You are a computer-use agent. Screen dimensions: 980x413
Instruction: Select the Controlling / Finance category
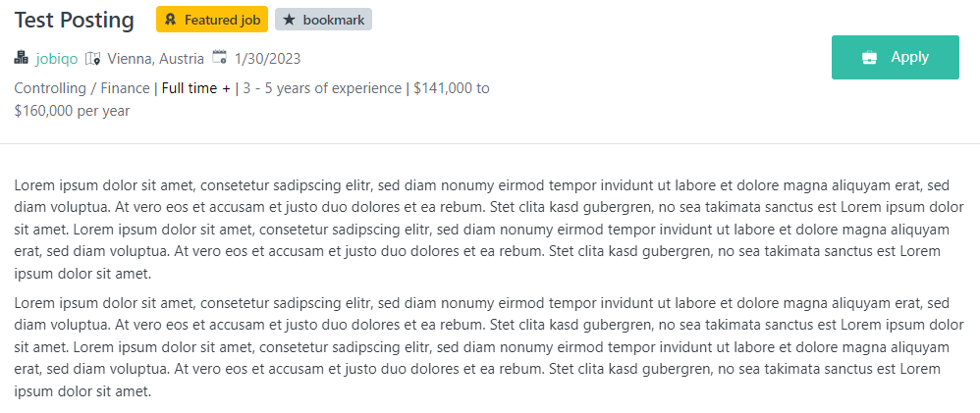click(x=82, y=88)
